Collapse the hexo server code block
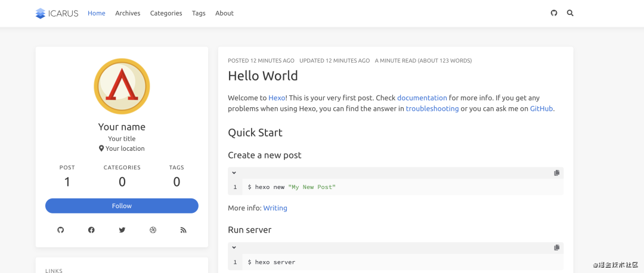The image size is (644, 273). coord(234,247)
